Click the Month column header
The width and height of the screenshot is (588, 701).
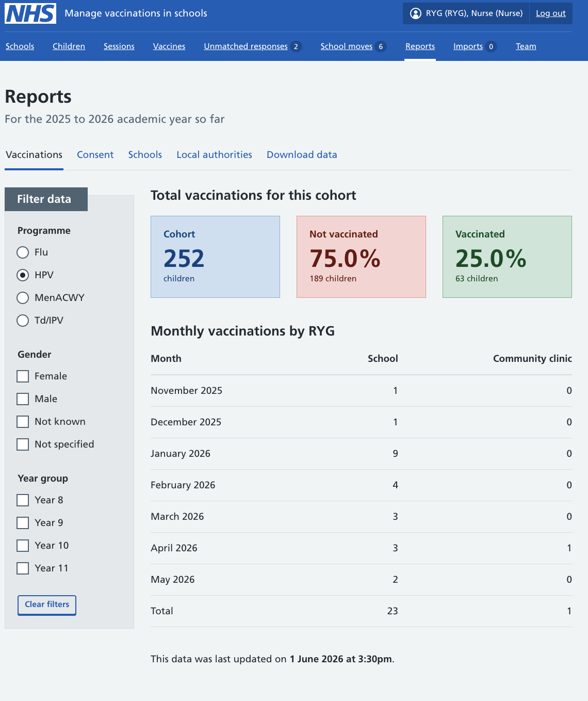166,359
